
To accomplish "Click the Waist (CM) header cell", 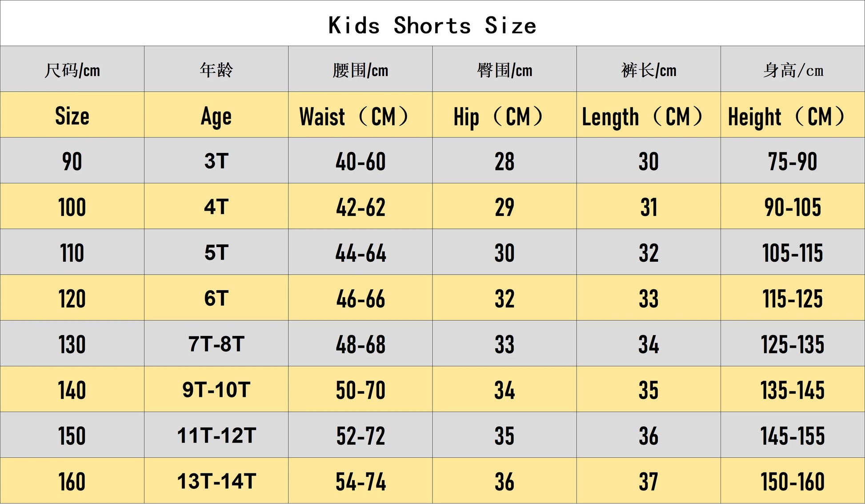I will pos(360,115).
